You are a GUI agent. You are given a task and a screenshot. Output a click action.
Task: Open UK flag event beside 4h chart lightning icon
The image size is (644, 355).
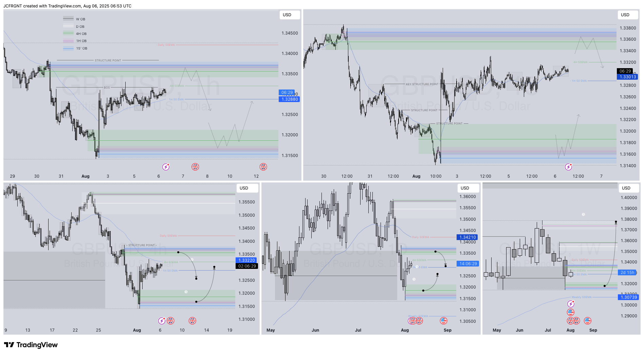click(x=171, y=321)
